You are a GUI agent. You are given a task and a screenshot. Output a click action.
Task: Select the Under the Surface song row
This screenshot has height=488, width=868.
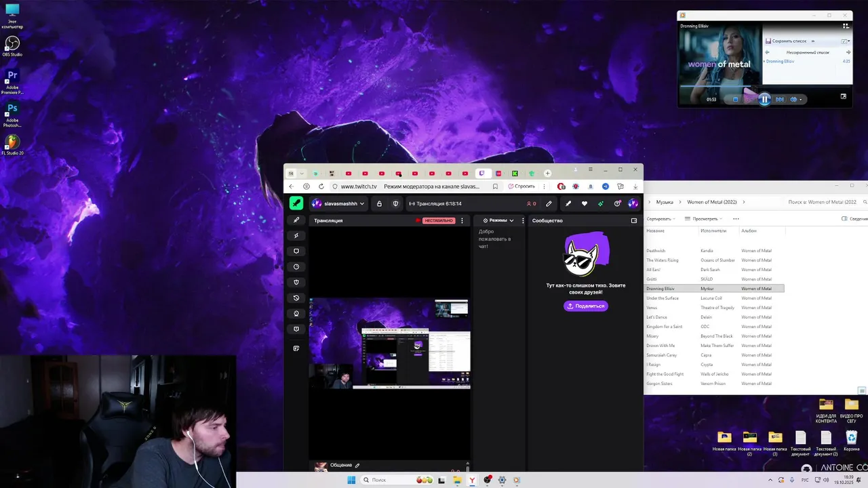click(x=714, y=298)
